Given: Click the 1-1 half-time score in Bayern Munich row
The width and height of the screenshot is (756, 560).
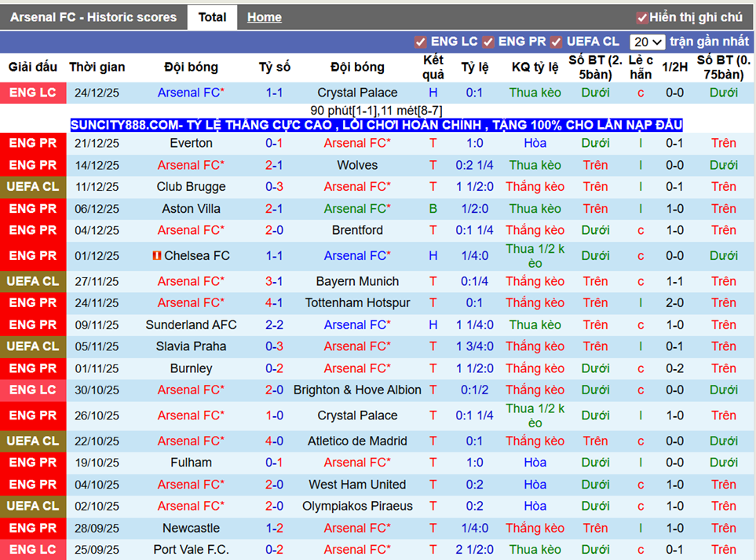Looking at the screenshot, I should 674,281.
